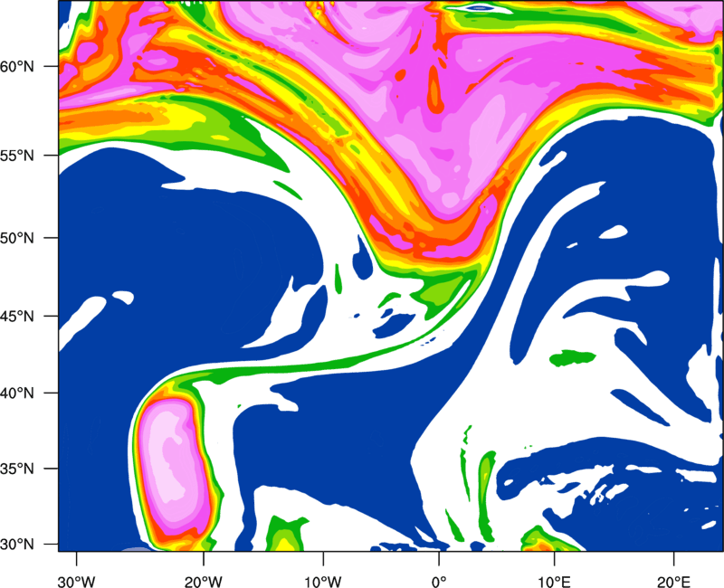Click the 0° longitude label
Screen dimensions: 724x588
point(439,582)
